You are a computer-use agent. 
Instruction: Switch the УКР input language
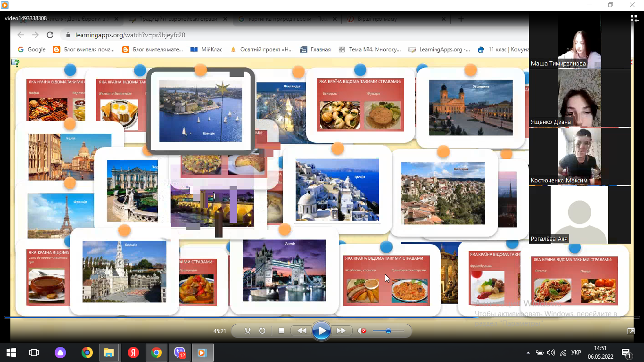576,353
